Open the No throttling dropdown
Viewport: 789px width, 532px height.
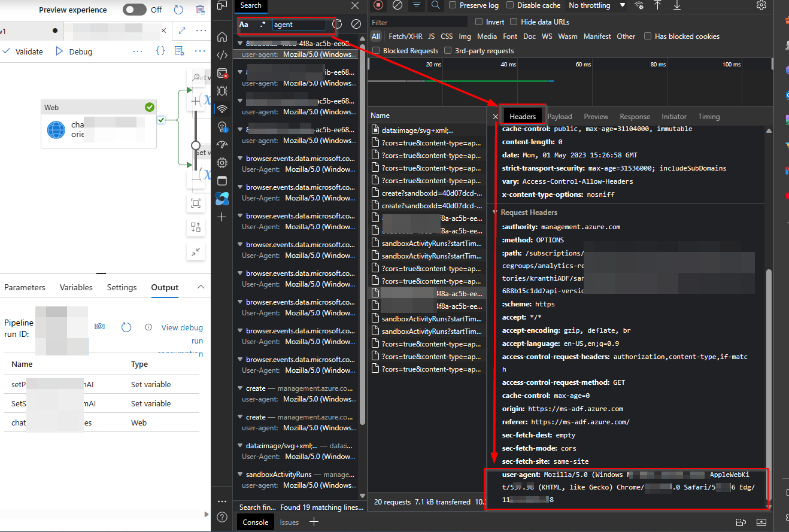pos(597,5)
